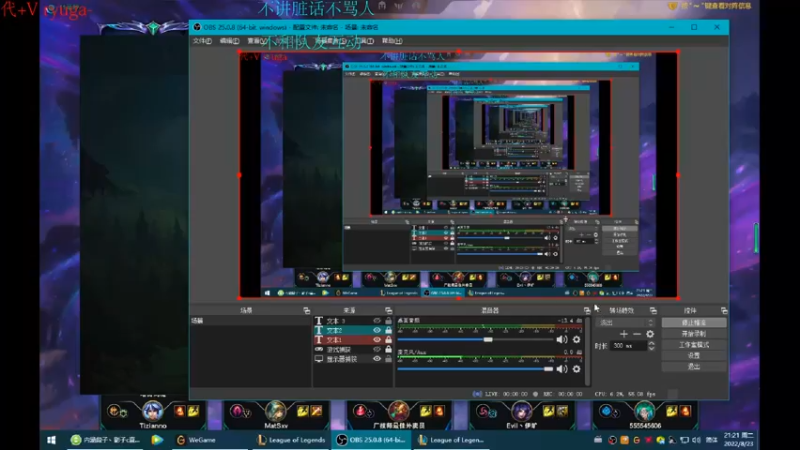Remove the selected scene transition
The height and width of the screenshot is (450, 800).
pyautogui.click(x=637, y=334)
